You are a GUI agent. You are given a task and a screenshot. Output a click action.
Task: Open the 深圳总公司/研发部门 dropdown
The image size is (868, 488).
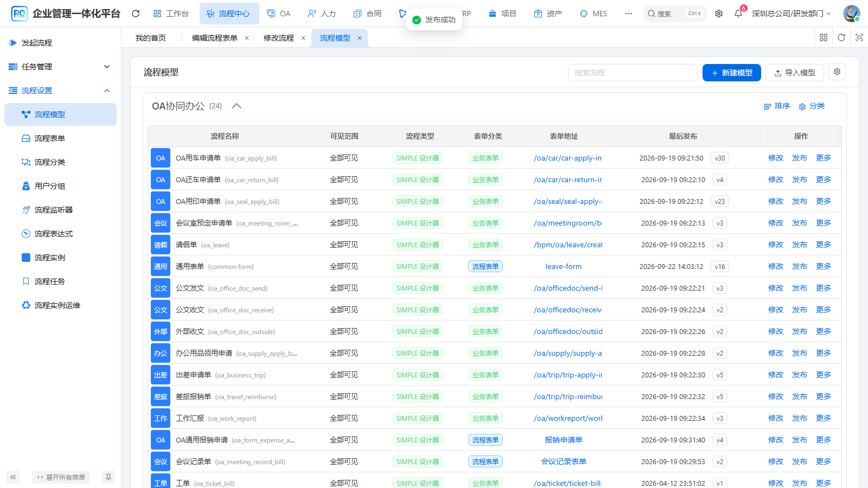pyautogui.click(x=791, y=14)
